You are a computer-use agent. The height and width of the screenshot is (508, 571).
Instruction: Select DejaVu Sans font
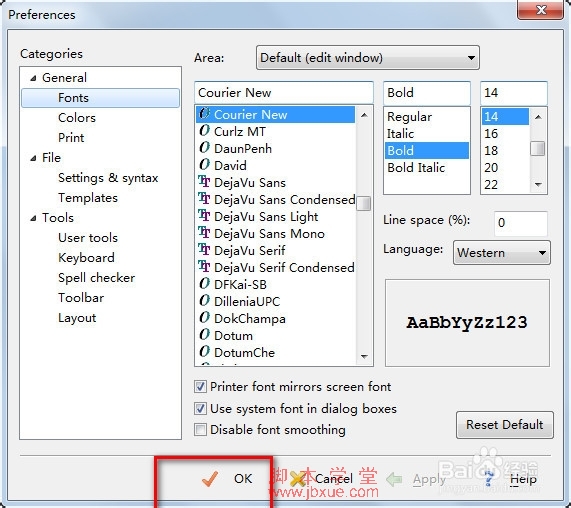[x=275, y=182]
